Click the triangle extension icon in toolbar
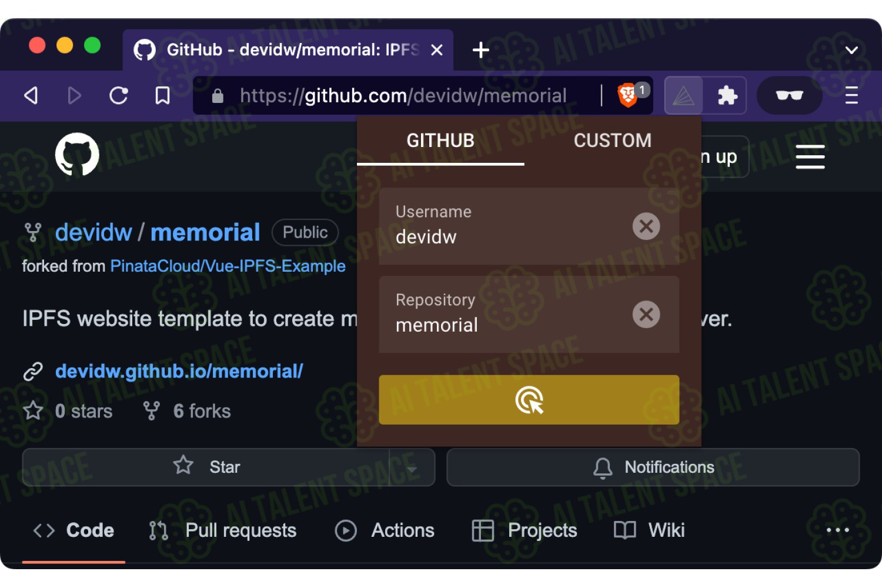The image size is (882, 588). click(x=684, y=95)
